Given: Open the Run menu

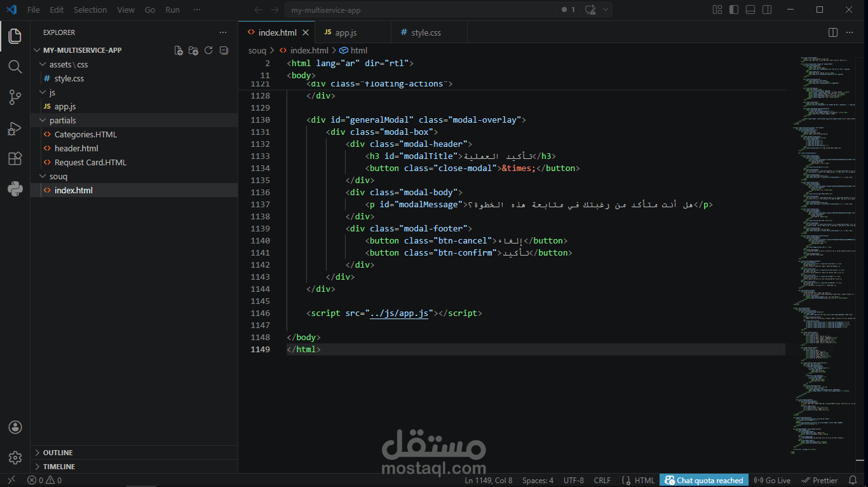Looking at the screenshot, I should (172, 10).
